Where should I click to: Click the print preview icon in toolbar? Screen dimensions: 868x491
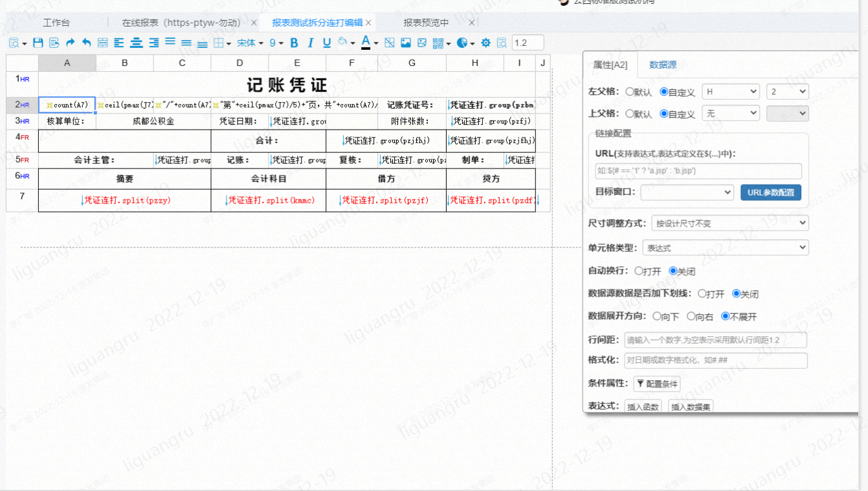pyautogui.click(x=14, y=43)
